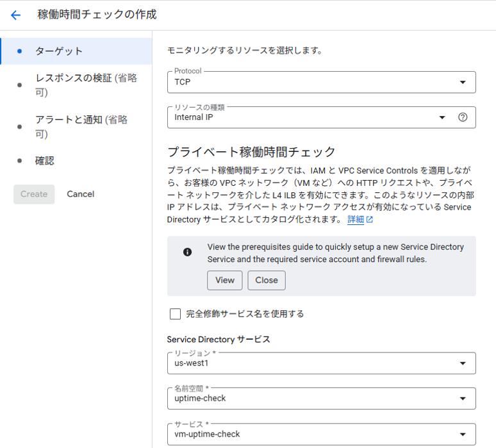Click the back arrow icon

pyautogui.click(x=15, y=15)
